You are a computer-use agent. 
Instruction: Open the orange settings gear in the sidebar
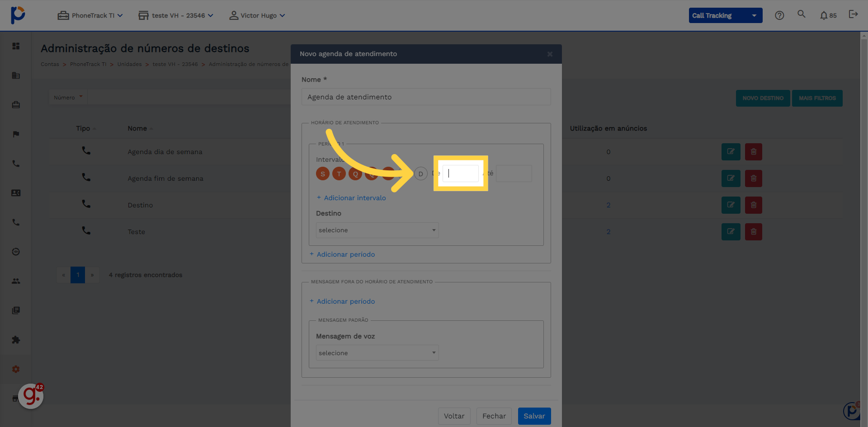pyautogui.click(x=16, y=369)
